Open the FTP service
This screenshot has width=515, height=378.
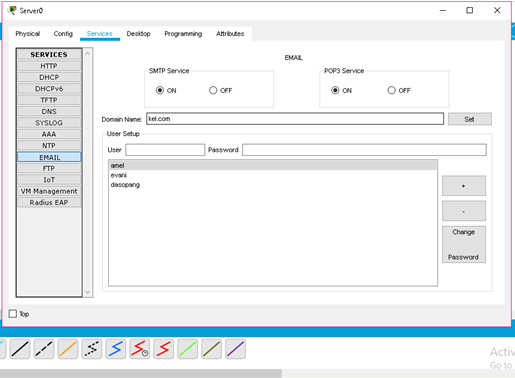[49, 168]
